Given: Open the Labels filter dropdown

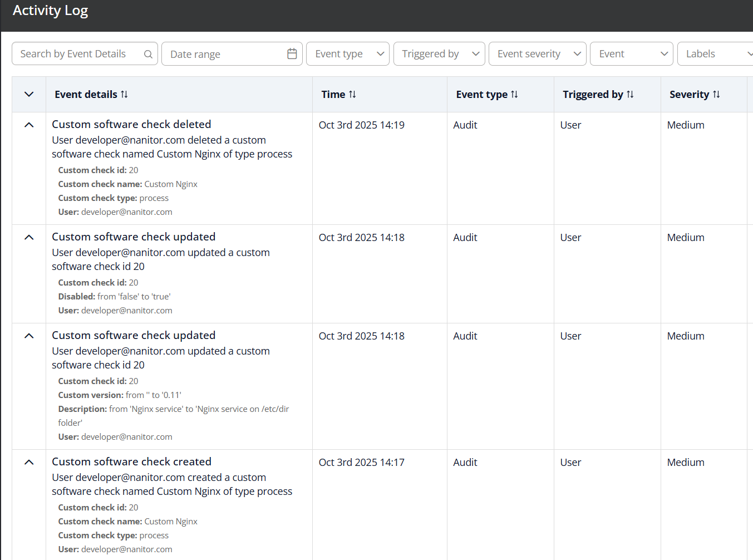Looking at the screenshot, I should tap(715, 54).
